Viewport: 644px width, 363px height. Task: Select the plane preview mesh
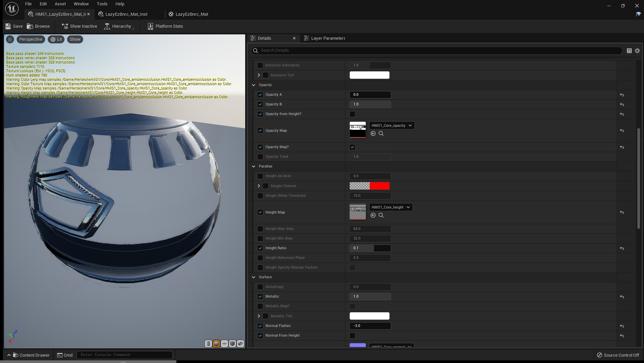[x=224, y=344]
